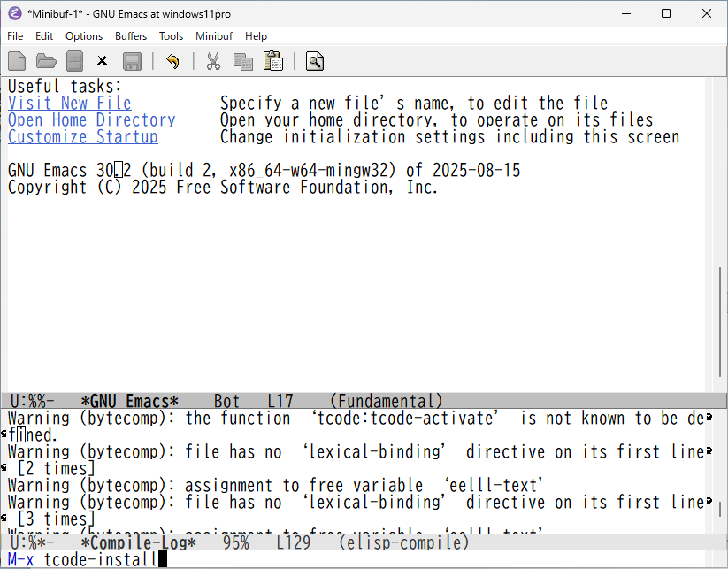Save the buffer with the floppy disk icon
728x569 pixels.
132,61
